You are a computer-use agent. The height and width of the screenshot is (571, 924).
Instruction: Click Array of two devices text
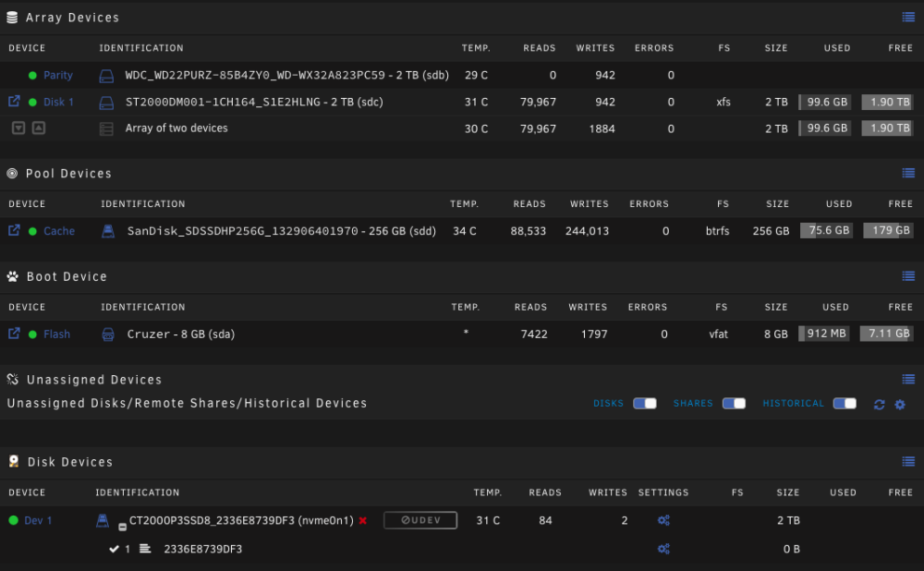(x=176, y=128)
